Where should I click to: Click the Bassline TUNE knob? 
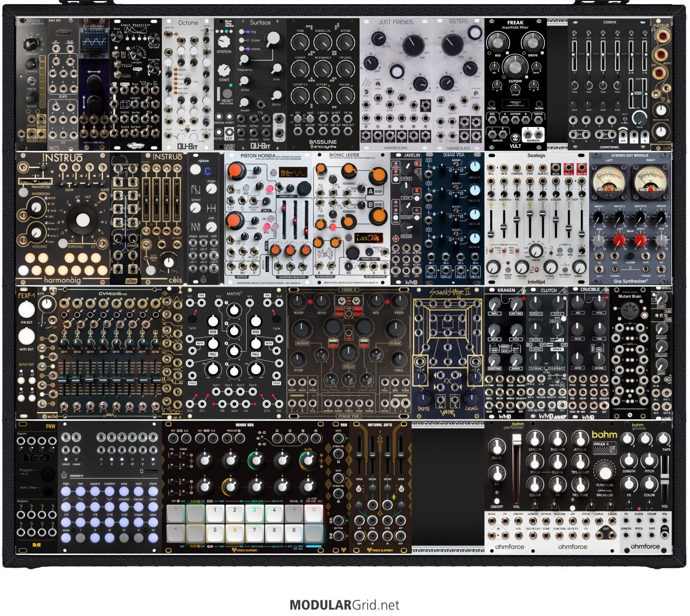coord(300,43)
